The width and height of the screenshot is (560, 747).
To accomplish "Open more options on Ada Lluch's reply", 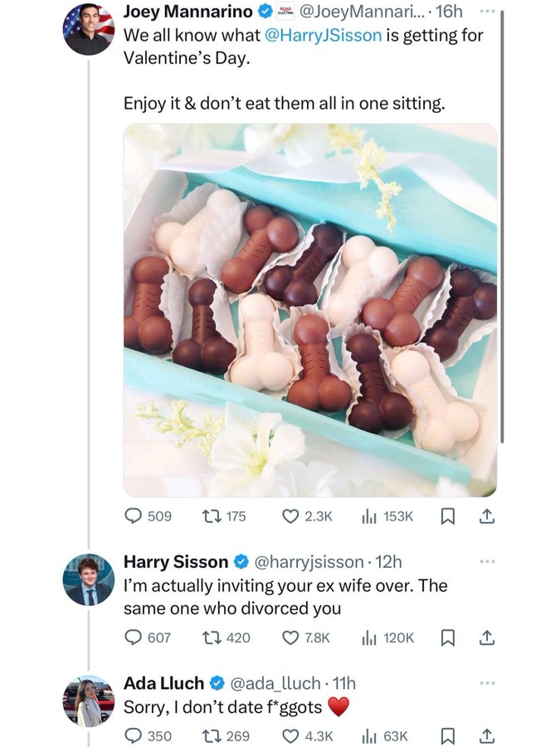I will click(487, 683).
